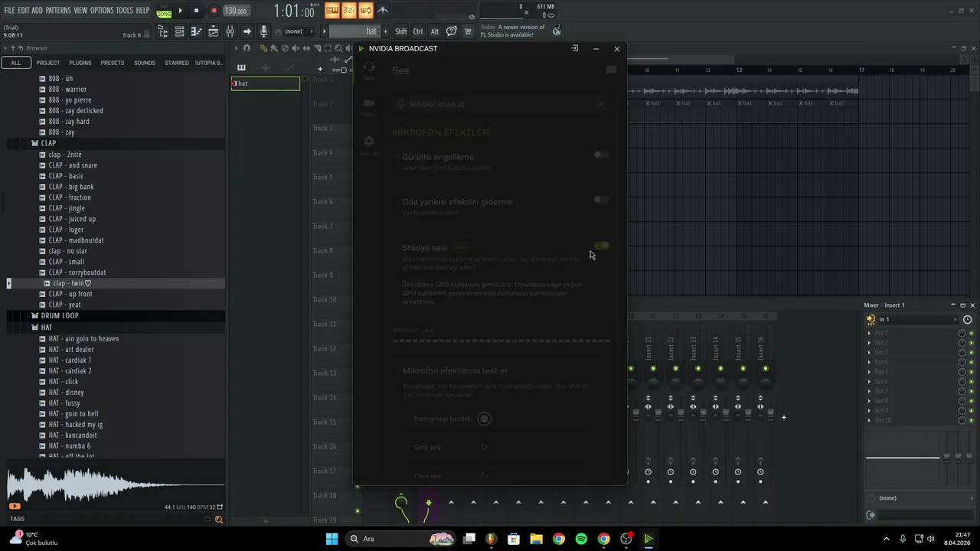Select the mute tool in playlist toolbar
The height and width of the screenshot is (551, 980).
tap(296, 48)
